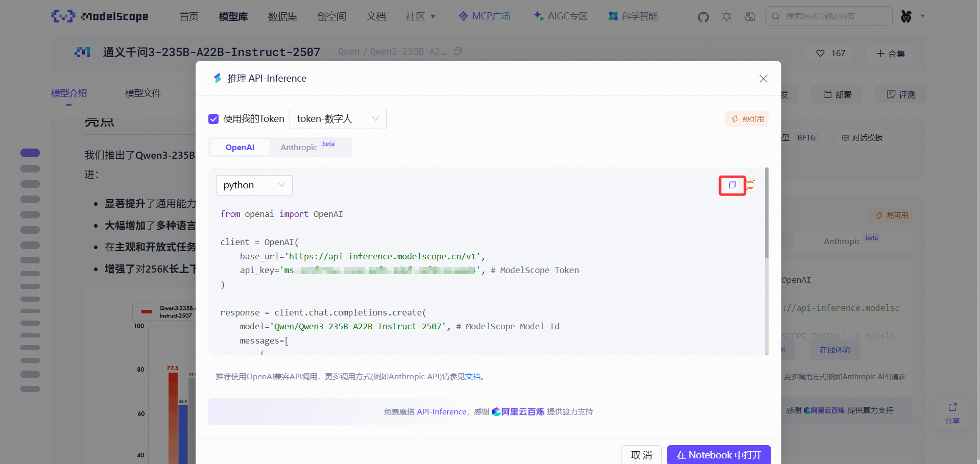Click the ModelScope logo
Screen dimensions: 980x464
(100, 16)
